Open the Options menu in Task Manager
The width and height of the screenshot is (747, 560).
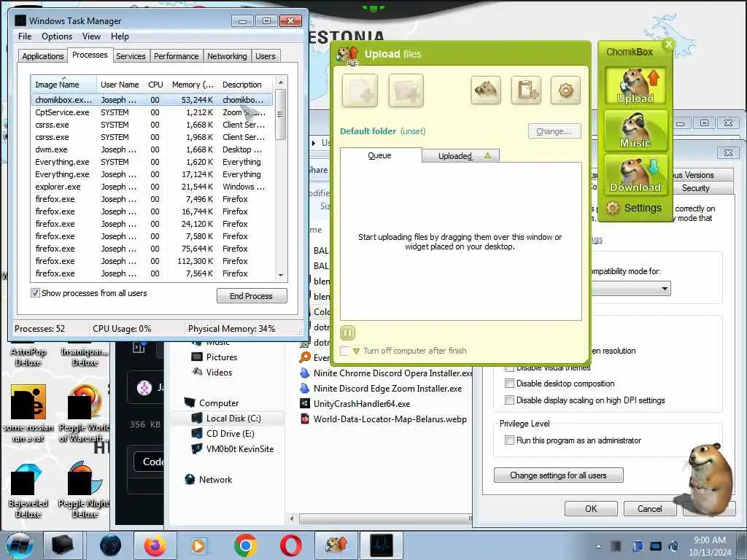pyautogui.click(x=57, y=36)
